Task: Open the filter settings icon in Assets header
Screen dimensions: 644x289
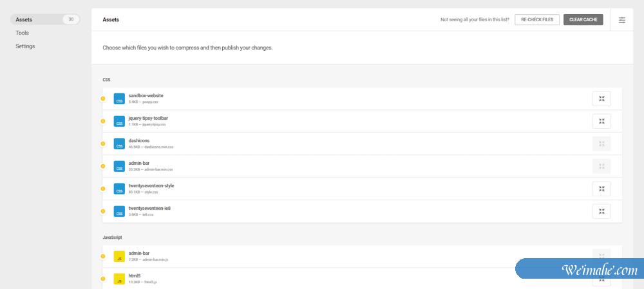Action: click(x=621, y=20)
